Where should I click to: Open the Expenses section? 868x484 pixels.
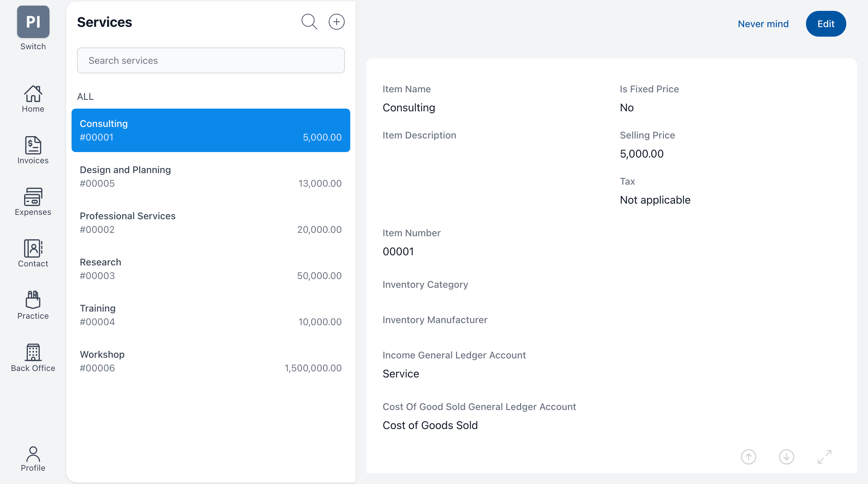(x=33, y=202)
